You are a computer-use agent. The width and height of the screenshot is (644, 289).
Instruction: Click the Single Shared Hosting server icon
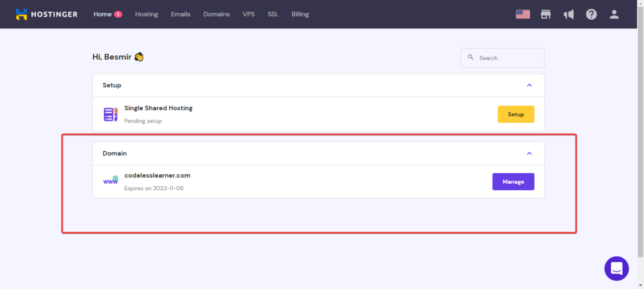click(111, 115)
